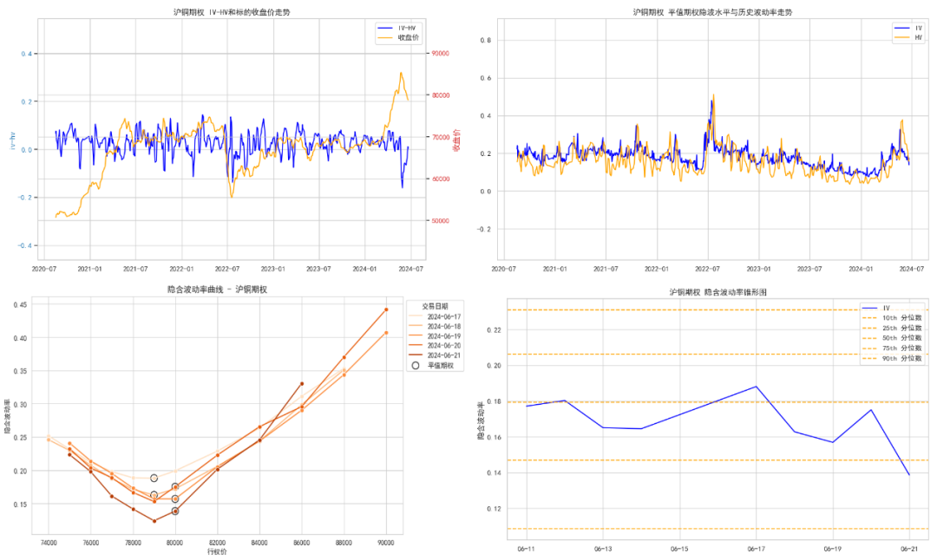Click the '0.35' tick in the volatility curve chart
Viewport: 937px width, 560px height.
20,371
